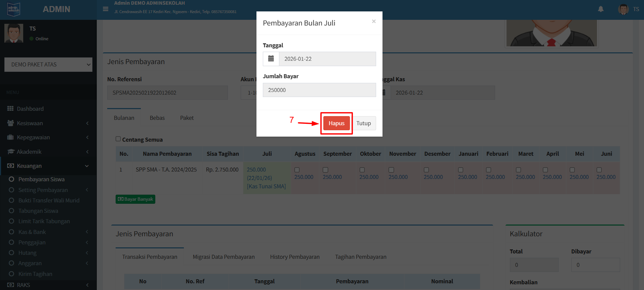Click the hamburger menu toggle icon
This screenshot has width=644, height=290.
click(x=106, y=9)
